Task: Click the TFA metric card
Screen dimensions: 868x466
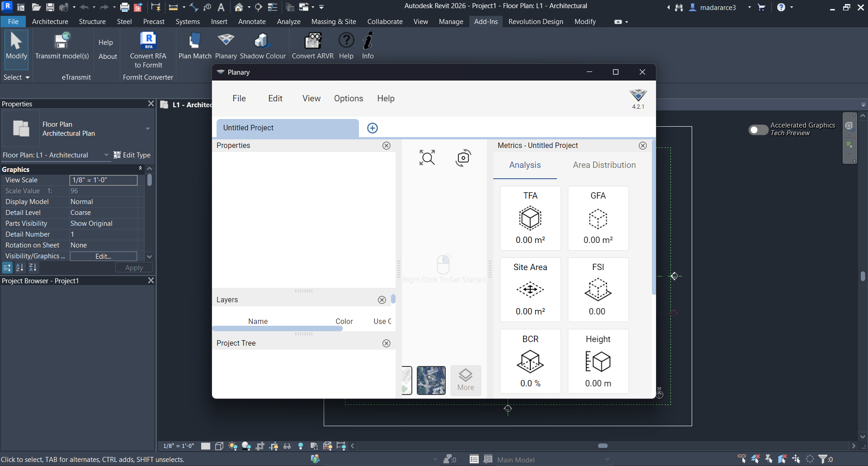Action: [530, 219]
